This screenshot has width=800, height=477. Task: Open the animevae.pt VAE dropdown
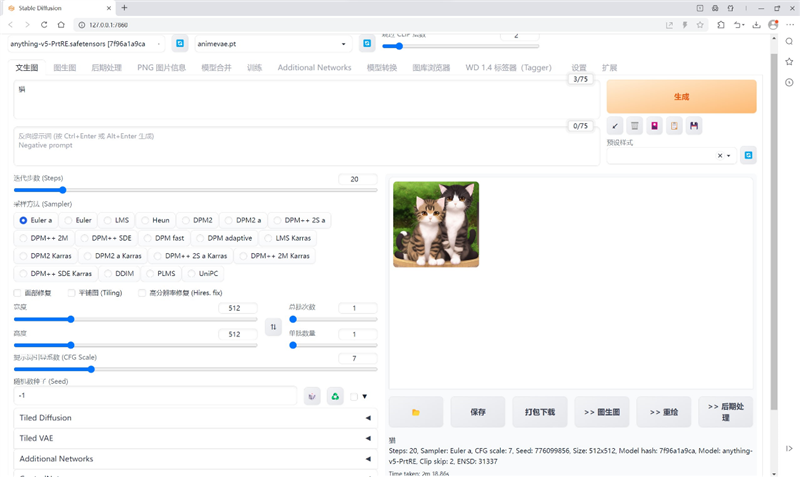(273, 44)
